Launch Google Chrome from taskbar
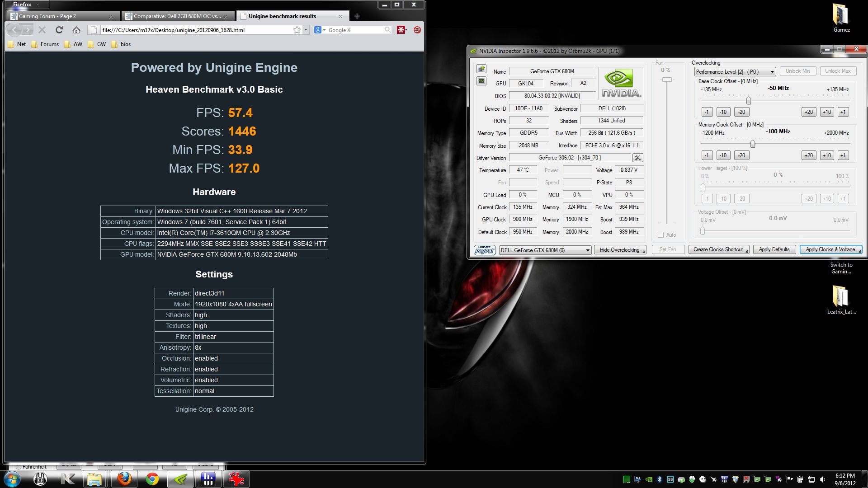This screenshot has width=868, height=488. coord(152,479)
